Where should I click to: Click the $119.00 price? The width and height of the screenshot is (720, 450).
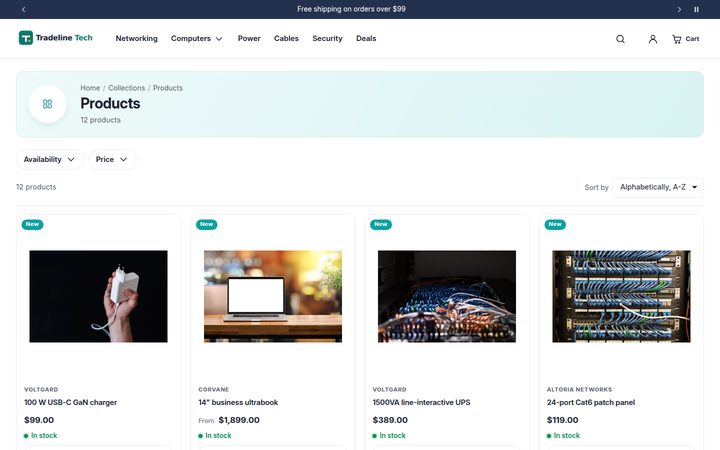click(x=562, y=420)
